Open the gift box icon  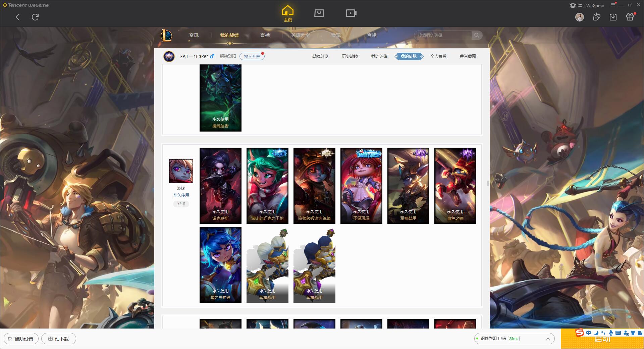pyautogui.click(x=630, y=17)
